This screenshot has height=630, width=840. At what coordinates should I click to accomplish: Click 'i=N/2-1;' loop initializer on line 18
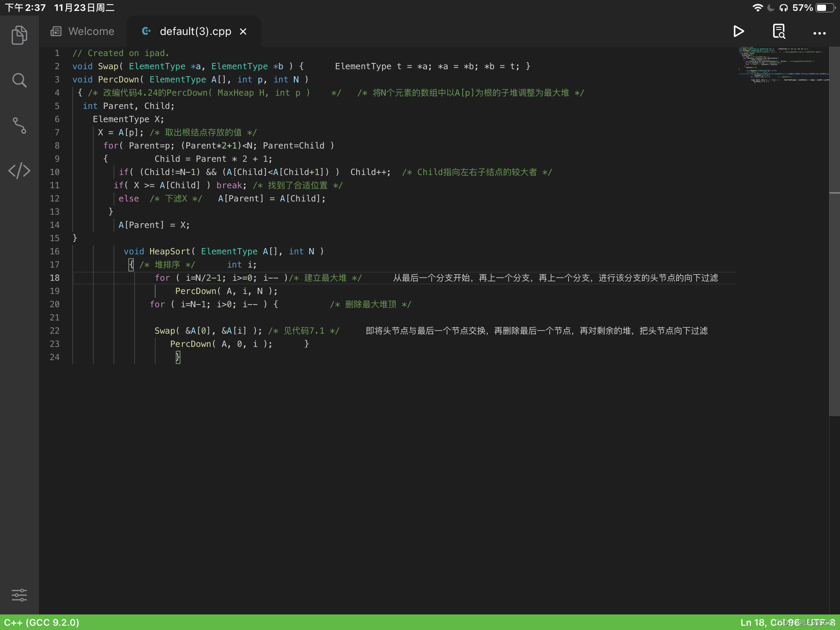(x=206, y=278)
